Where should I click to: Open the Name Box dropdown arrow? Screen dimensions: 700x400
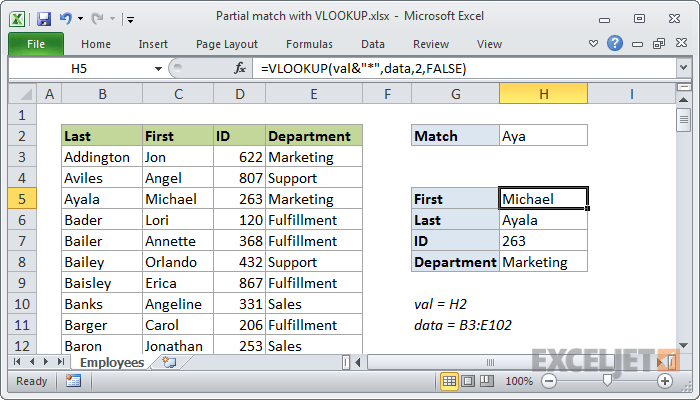point(158,68)
